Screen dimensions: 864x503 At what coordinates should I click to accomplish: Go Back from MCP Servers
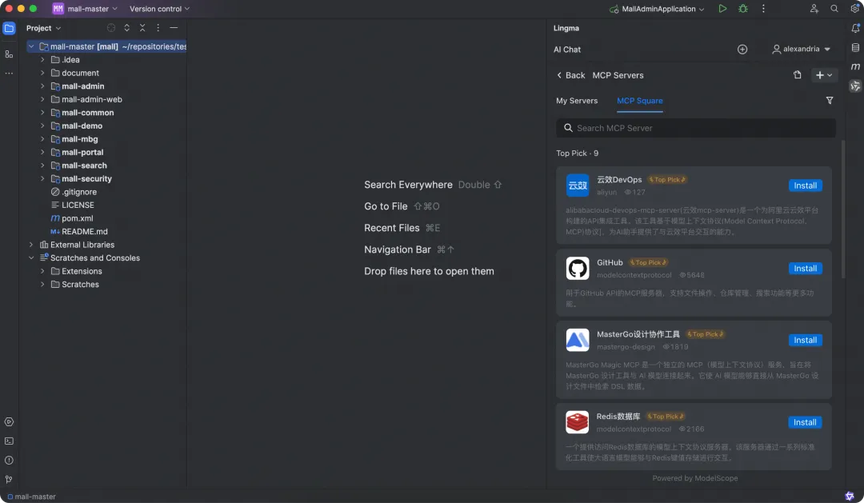(x=571, y=75)
